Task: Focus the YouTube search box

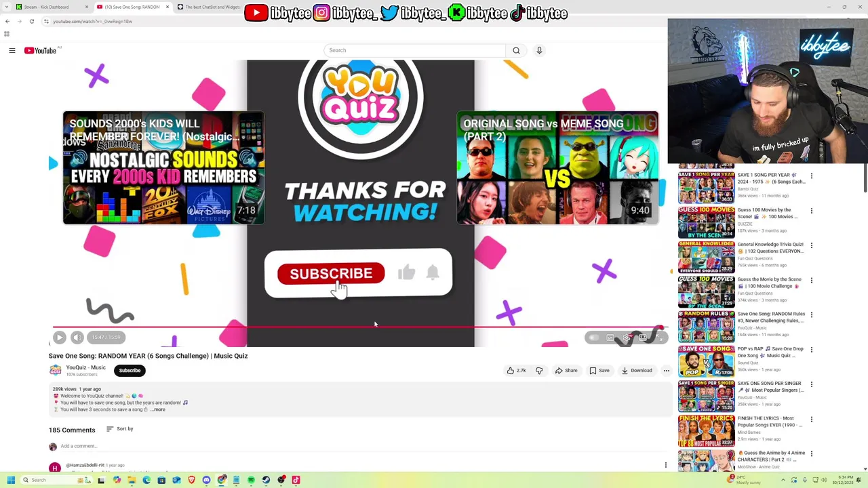Action: click(415, 50)
